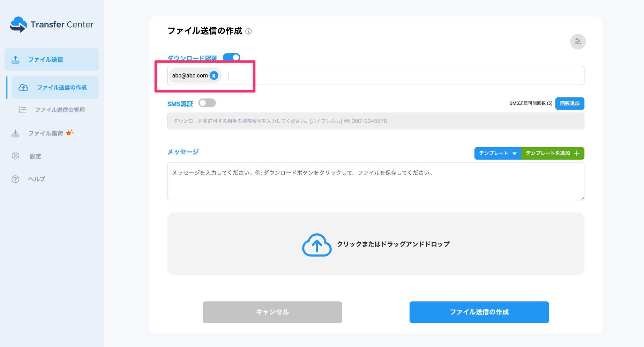Click the ファイル集荷 download tray icon
Screen dimensions: 644x347
pyautogui.click(x=15, y=133)
